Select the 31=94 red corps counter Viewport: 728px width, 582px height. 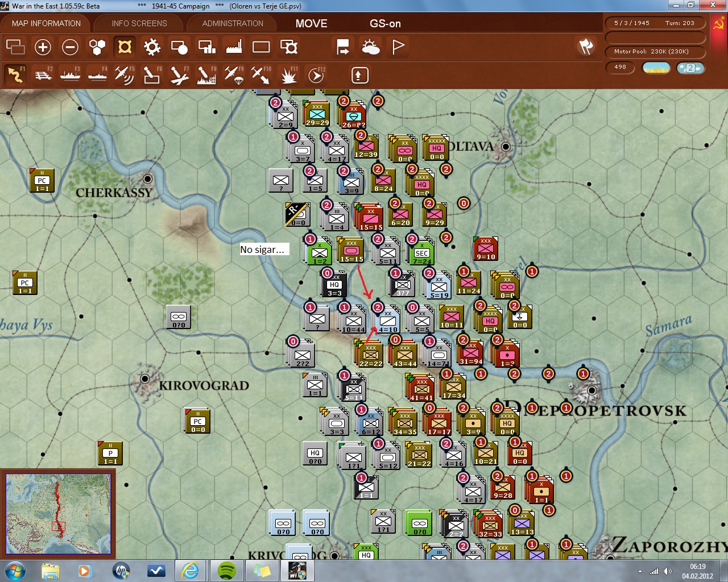point(470,353)
